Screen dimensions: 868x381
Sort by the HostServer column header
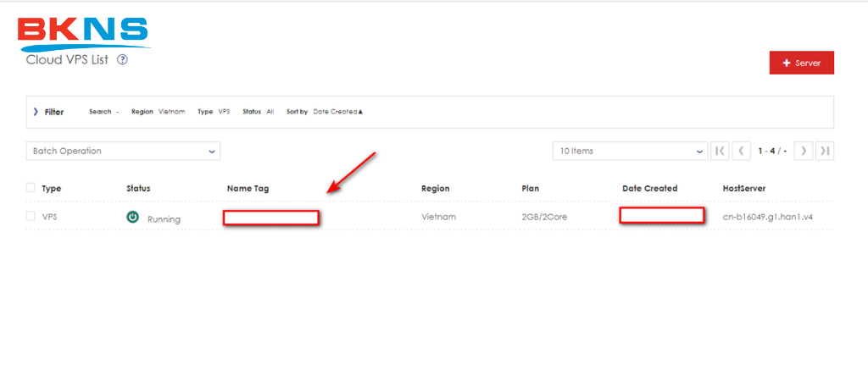744,189
